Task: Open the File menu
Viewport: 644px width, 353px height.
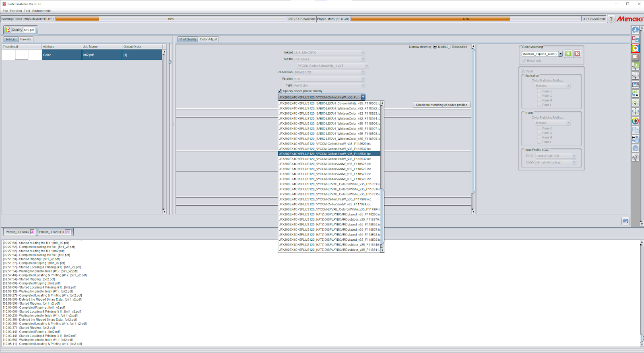Action: [x=5, y=11]
